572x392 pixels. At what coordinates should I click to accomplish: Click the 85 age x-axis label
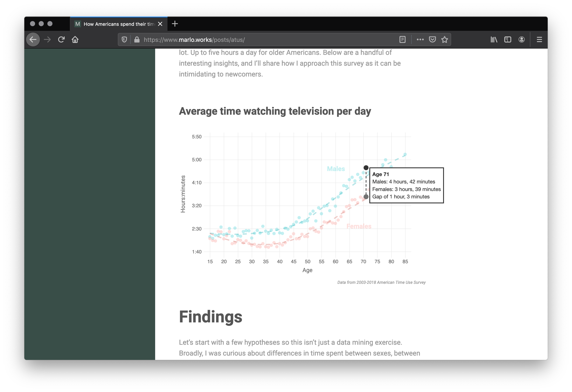coord(405,262)
